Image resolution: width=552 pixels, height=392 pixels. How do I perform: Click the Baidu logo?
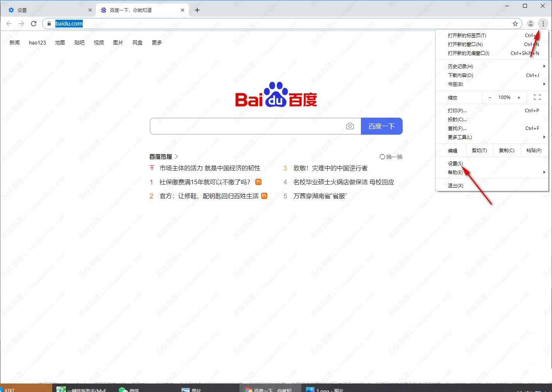(276, 94)
